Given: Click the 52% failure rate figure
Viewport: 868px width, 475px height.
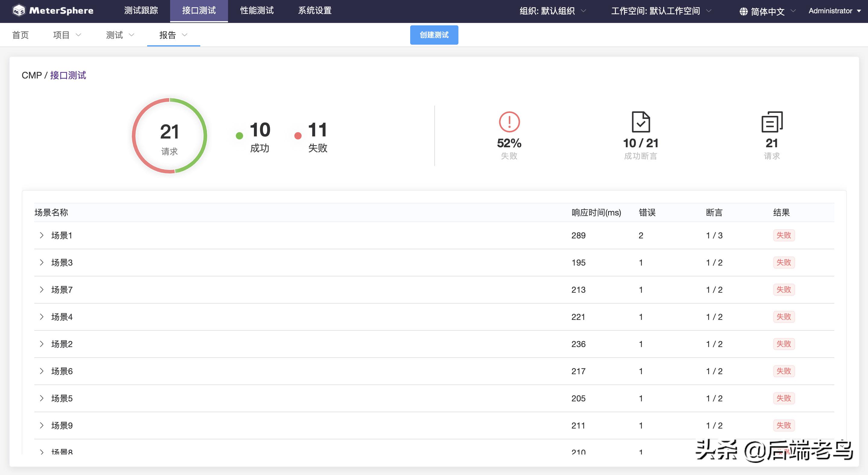Looking at the screenshot, I should [509, 143].
